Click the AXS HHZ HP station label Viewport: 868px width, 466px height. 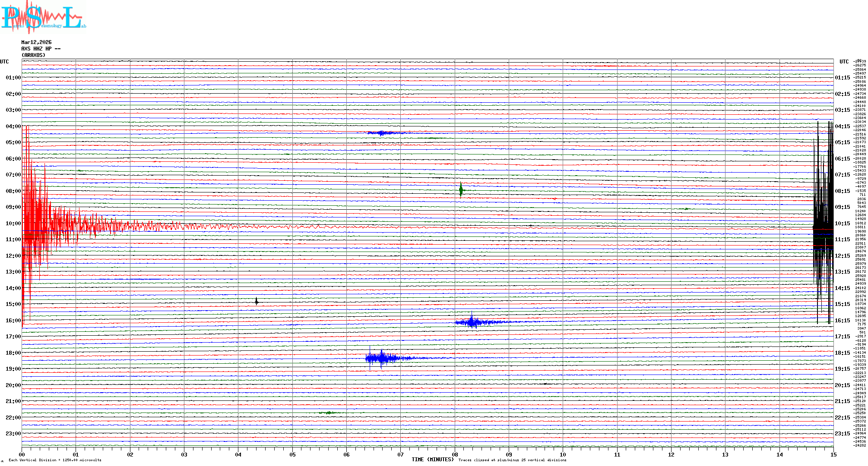pos(41,49)
